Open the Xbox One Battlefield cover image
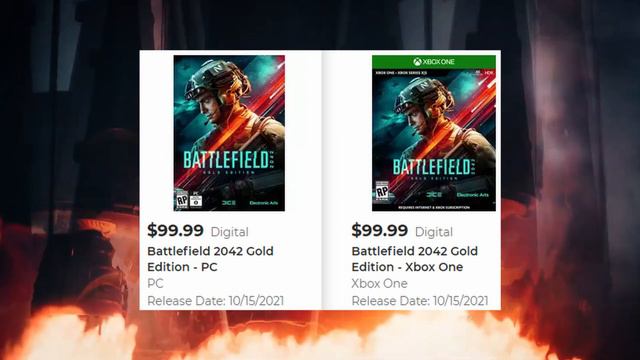This screenshot has width=640, height=360. (x=434, y=133)
